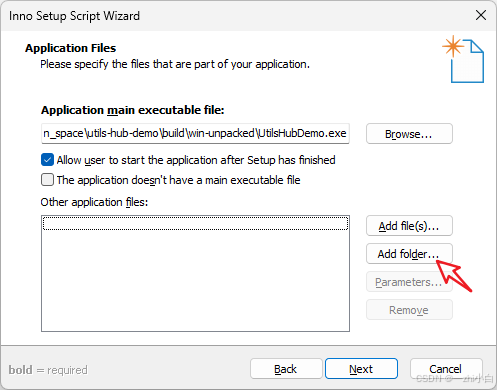Cancel the Script Wizard
This screenshot has height=390, width=497.
pos(446,369)
